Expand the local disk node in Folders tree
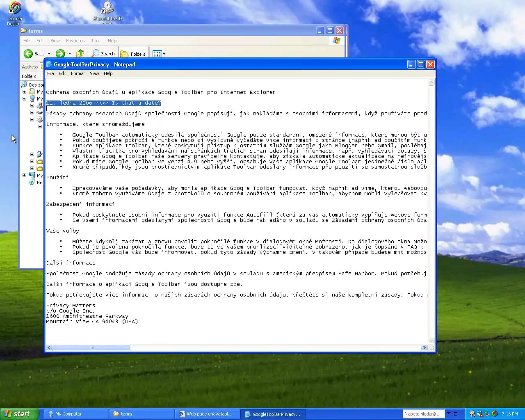This screenshot has width=525, height=420. (32, 112)
